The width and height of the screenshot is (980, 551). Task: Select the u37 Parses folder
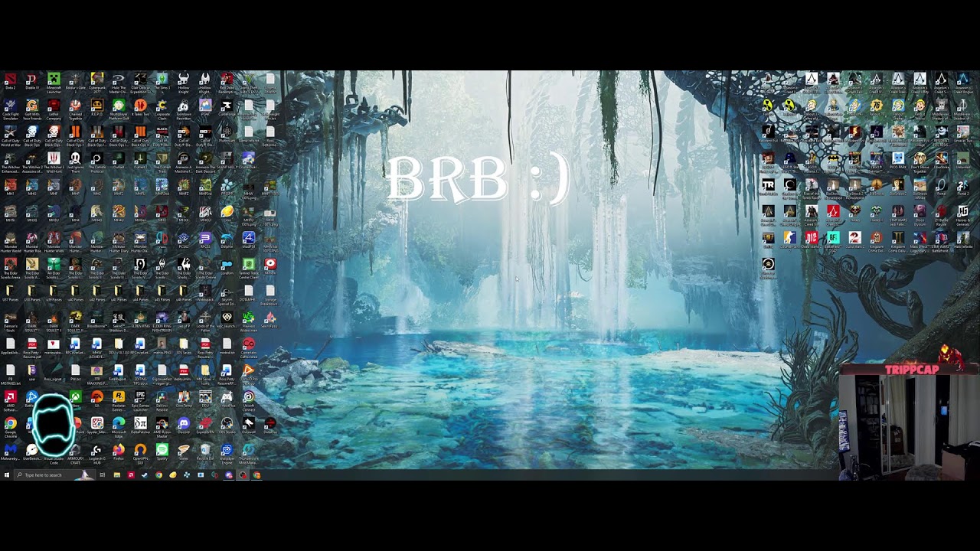(x=10, y=294)
